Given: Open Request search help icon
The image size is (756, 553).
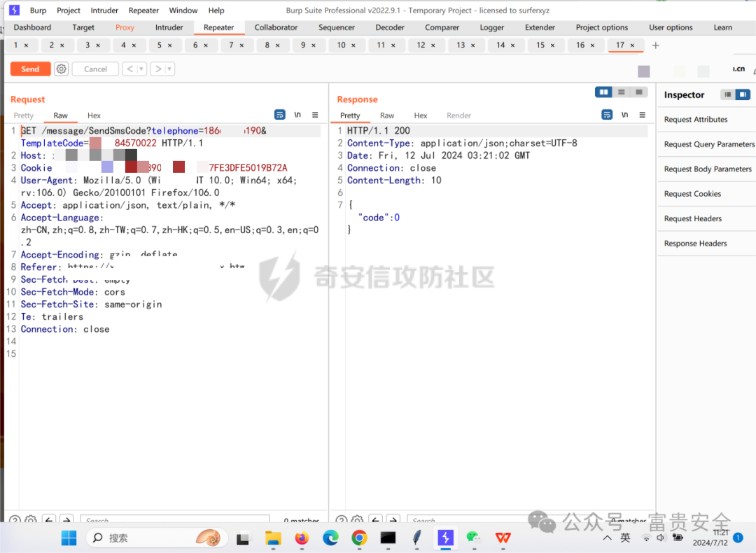Looking at the screenshot, I should (15, 520).
